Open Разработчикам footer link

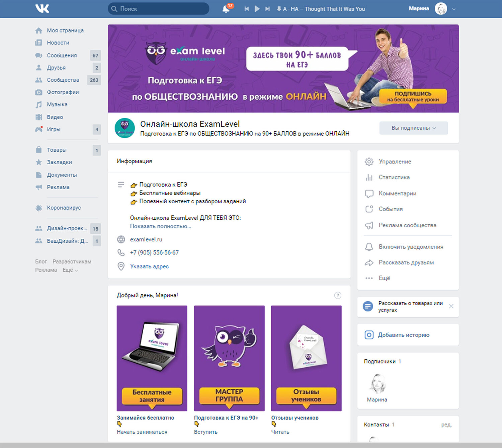tap(72, 261)
